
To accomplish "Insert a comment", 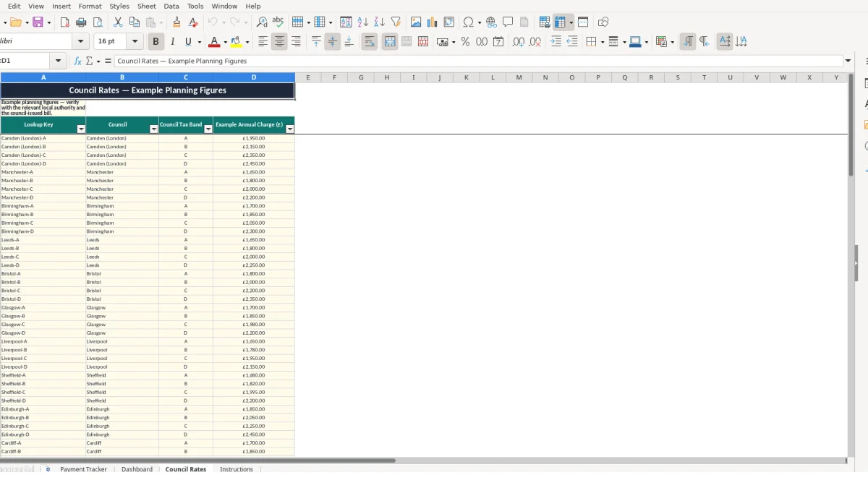I will click(508, 22).
